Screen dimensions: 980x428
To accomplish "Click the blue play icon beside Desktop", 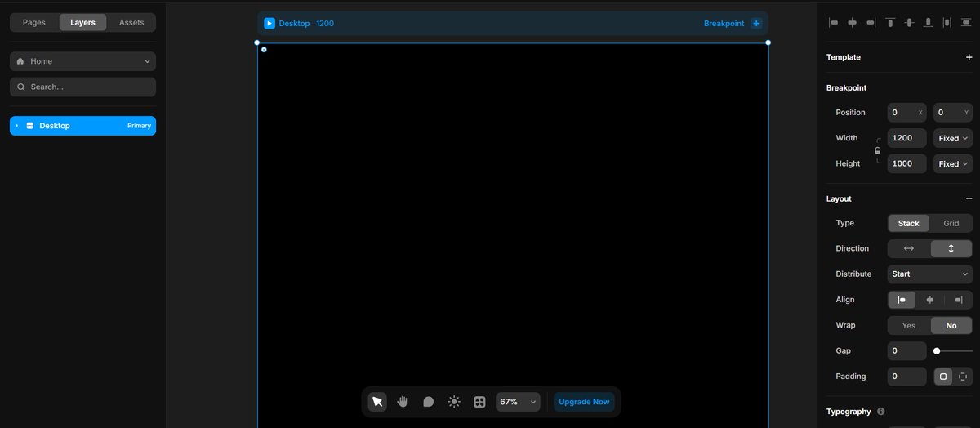I will click(x=269, y=24).
